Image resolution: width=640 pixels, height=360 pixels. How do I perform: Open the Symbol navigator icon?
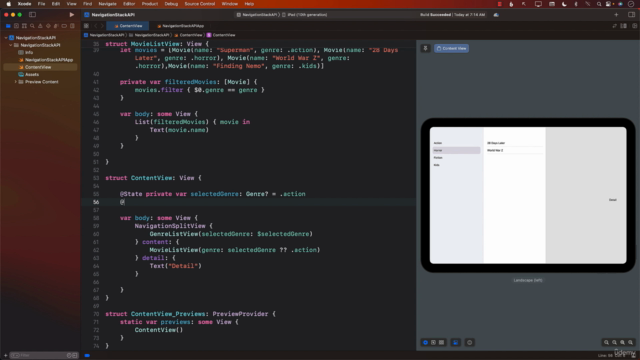tap(24, 26)
